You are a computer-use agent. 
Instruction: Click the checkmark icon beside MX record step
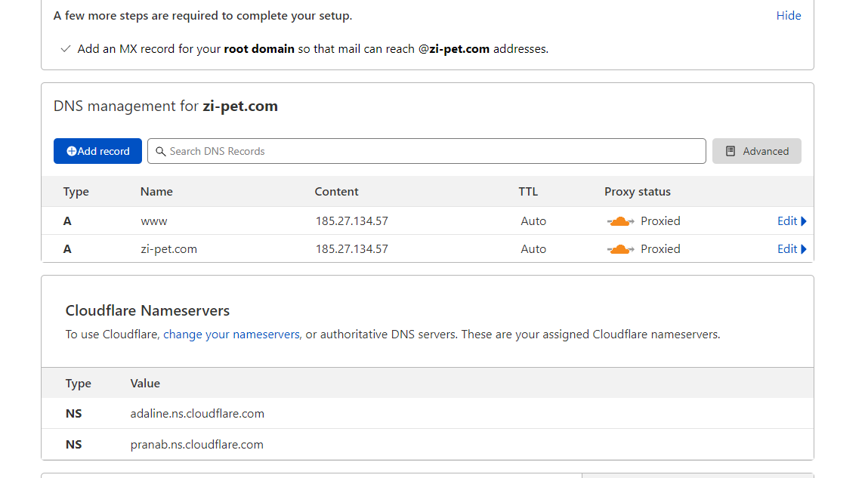pyautogui.click(x=65, y=48)
